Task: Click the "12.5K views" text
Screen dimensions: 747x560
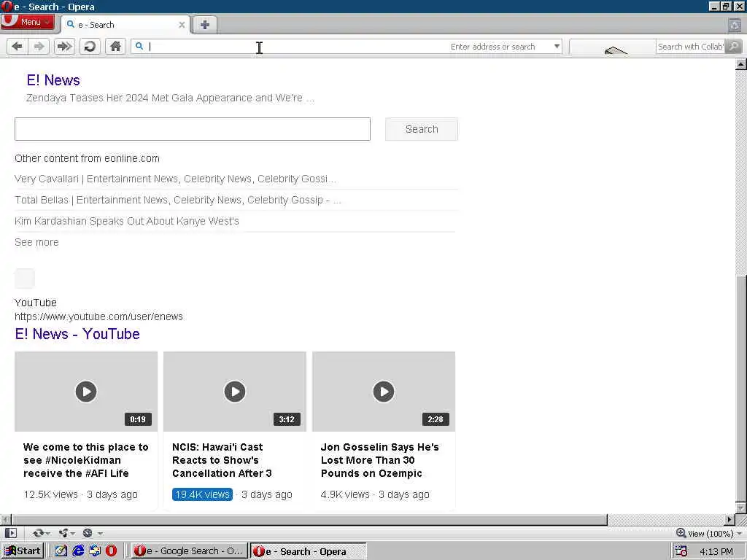Action: 51,495
